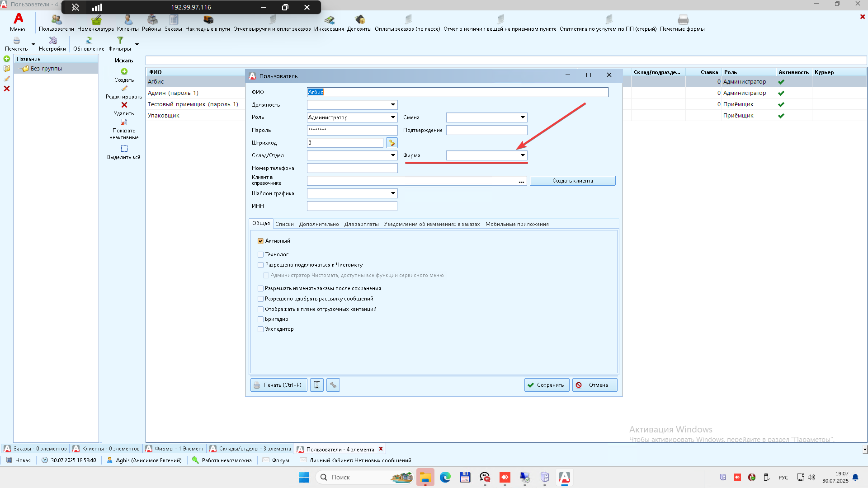Open Клиент в справочнике ellipsis picker
This screenshot has height=488, width=868.
tap(521, 181)
